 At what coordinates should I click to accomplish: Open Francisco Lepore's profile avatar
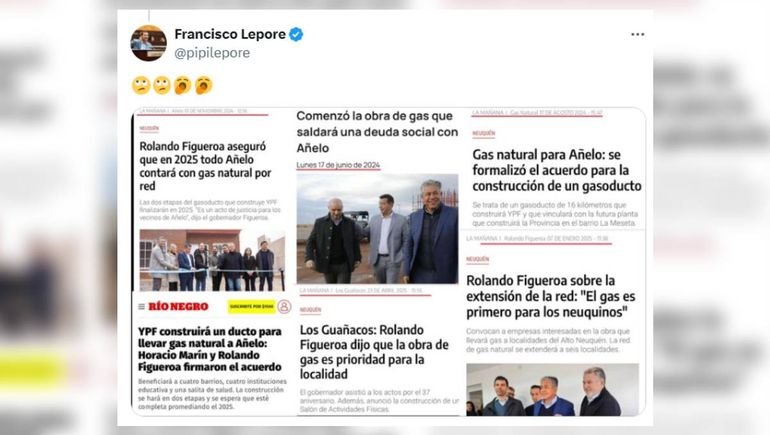[148, 43]
